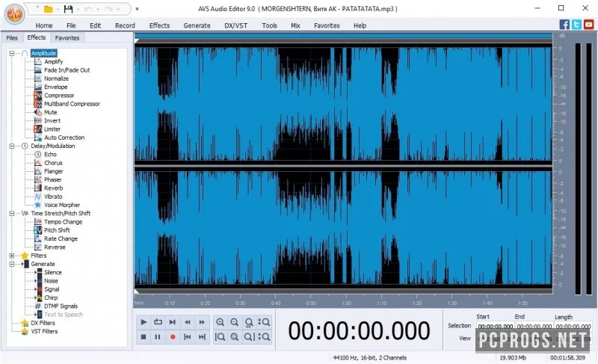Click the Selection Start time field
The width and height of the screenshot is (598, 364).
[x=496, y=327]
